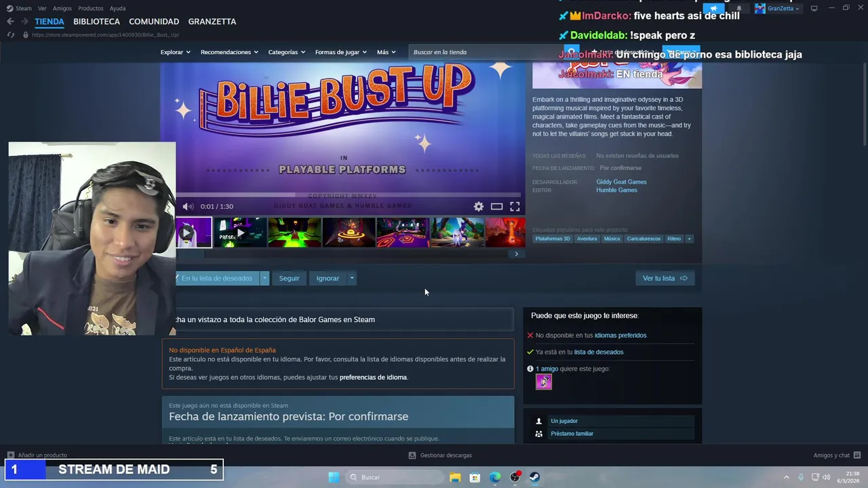
Task: Open the Amigos y chat icon
Action: coord(857,455)
